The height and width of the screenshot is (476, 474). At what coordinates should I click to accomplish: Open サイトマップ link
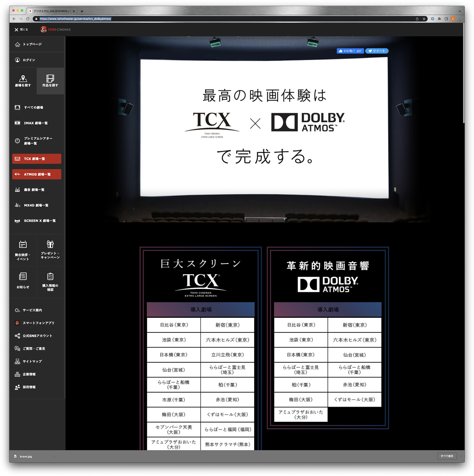pos(28,361)
